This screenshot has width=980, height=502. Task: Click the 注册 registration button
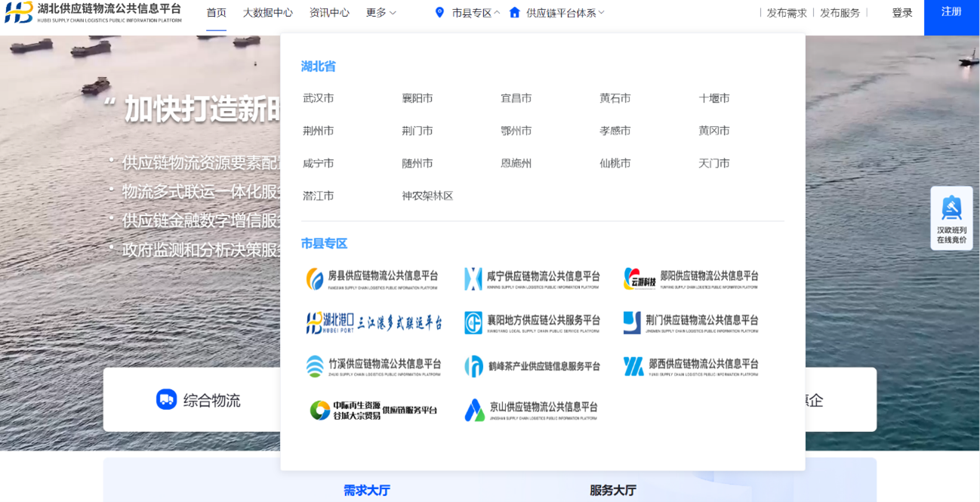pyautogui.click(x=951, y=13)
